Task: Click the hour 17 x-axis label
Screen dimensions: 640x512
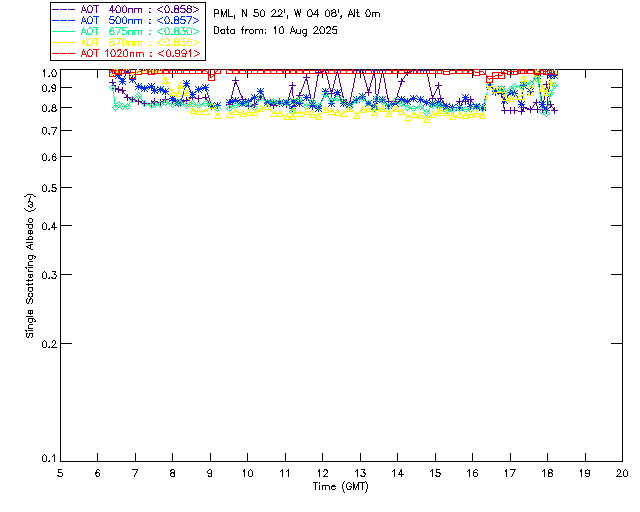Action: [510, 473]
